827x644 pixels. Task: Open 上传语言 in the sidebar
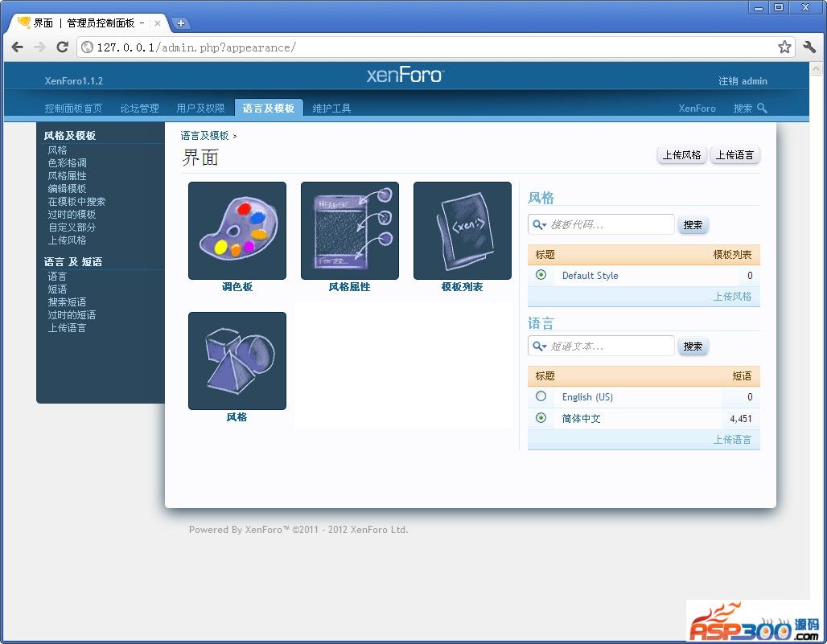pyautogui.click(x=67, y=328)
